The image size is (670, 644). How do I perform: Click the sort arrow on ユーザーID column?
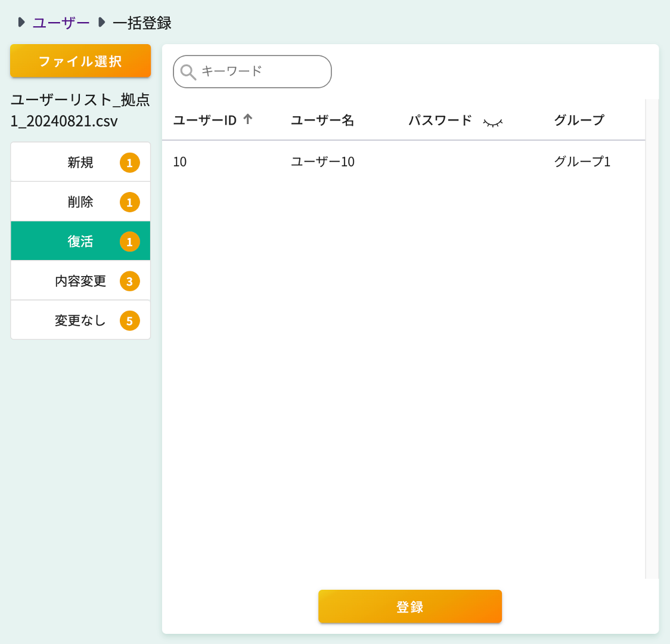coord(248,119)
